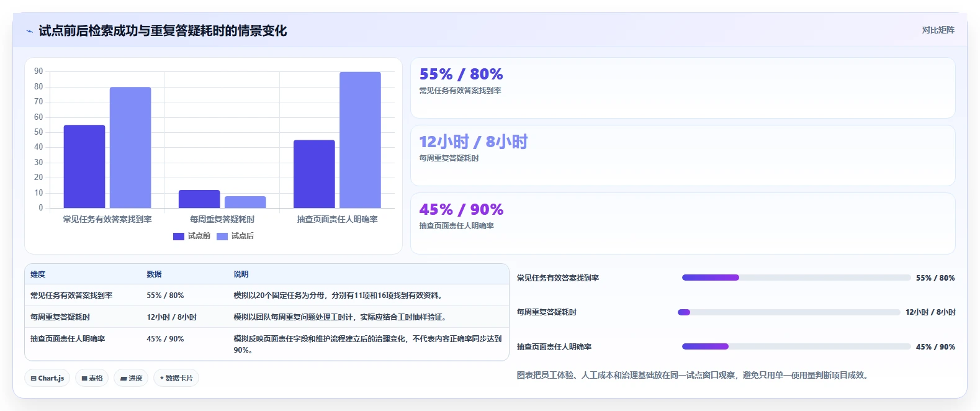This screenshot has width=980, height=411.
Task: Click the 进度 tag chip
Action: (131, 378)
